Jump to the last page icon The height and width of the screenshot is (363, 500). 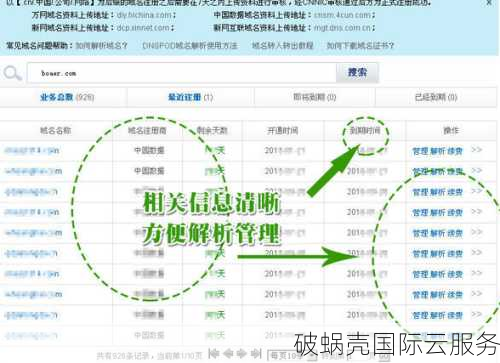click(x=256, y=353)
